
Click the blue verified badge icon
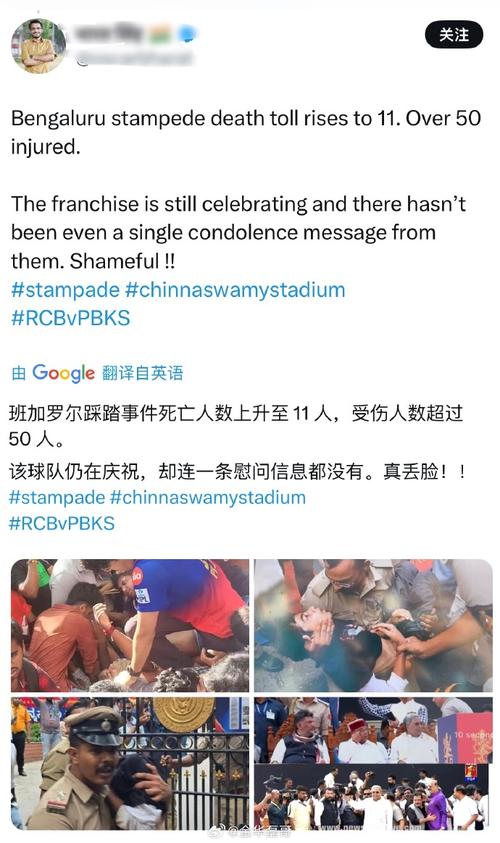coord(188,34)
